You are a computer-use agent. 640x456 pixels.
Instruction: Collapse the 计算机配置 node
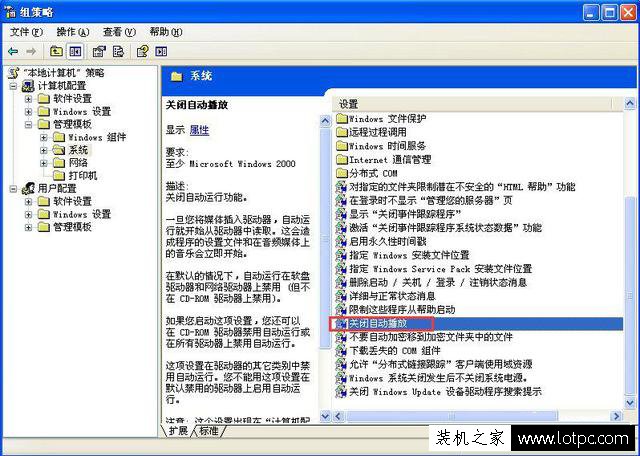(13, 86)
